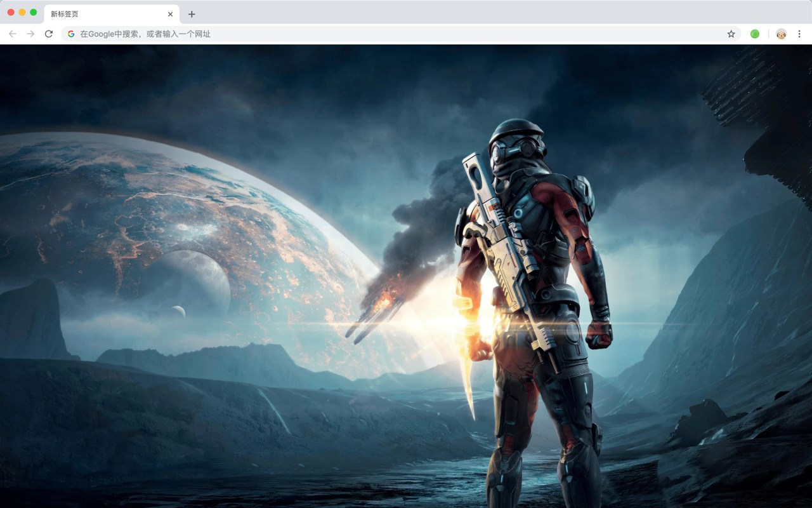Screen dimensions: 812x508
Task: Open the user profile avatar
Action: 781,34
